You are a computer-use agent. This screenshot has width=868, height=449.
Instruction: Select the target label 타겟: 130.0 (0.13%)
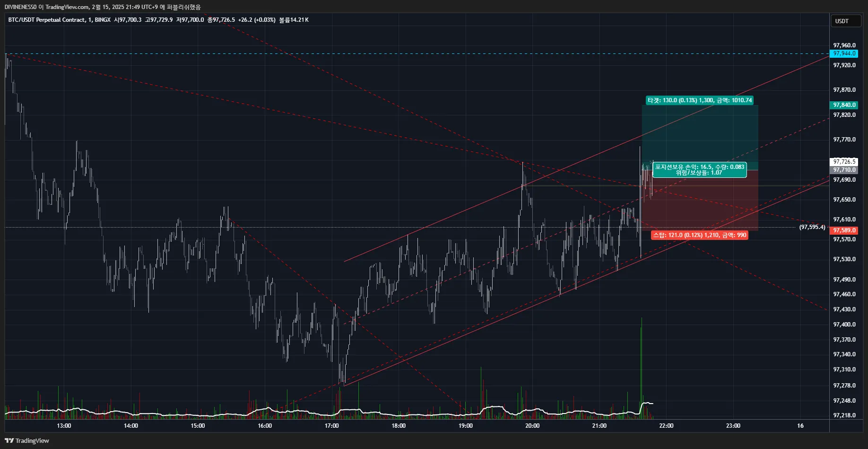(x=700, y=100)
